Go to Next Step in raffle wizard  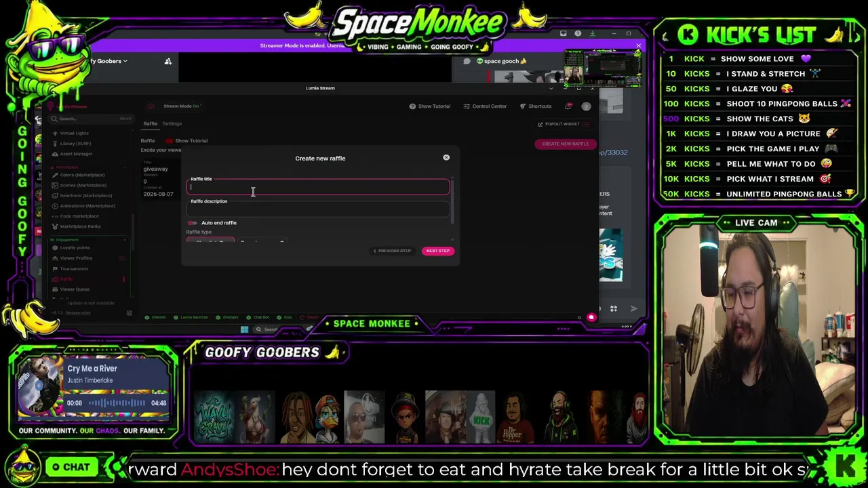tap(437, 251)
